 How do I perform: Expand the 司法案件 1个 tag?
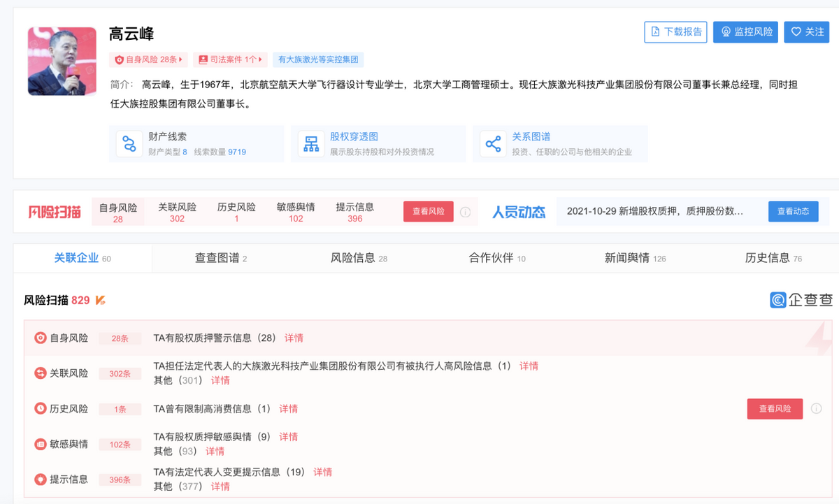[x=231, y=60]
